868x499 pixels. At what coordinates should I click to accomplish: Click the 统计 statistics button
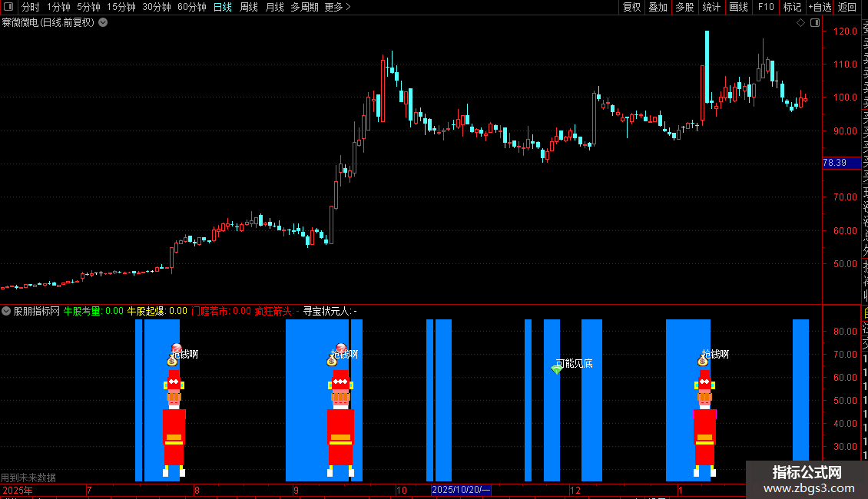point(711,7)
